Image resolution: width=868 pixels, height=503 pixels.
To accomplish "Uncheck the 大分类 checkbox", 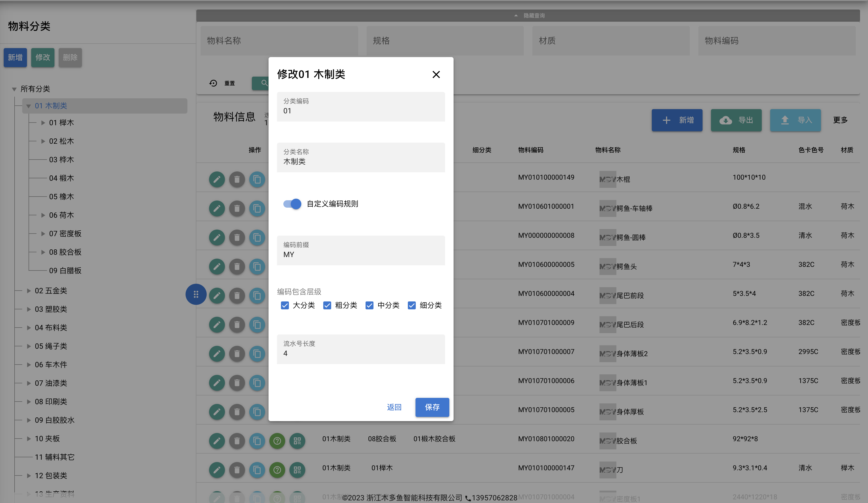I will point(285,305).
